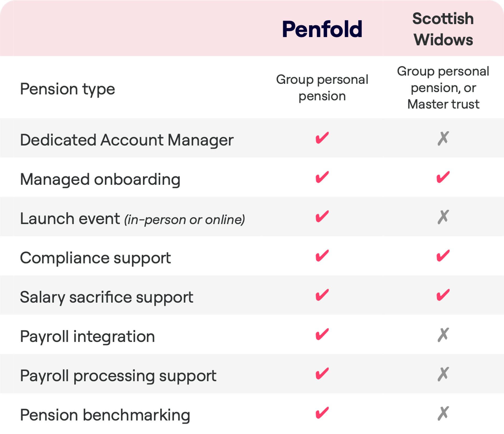This screenshot has height=434, width=504.
Task: Click the Penfold logo header
Action: (322, 29)
